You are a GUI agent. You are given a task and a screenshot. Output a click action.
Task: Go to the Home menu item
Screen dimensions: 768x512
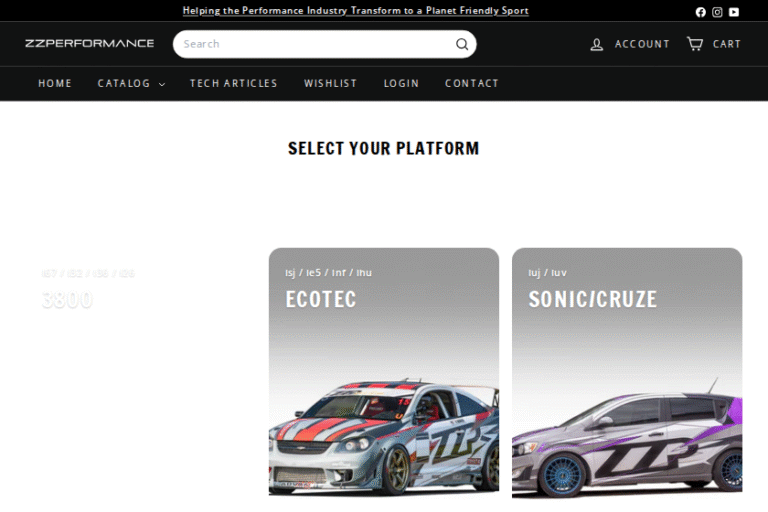[55, 83]
